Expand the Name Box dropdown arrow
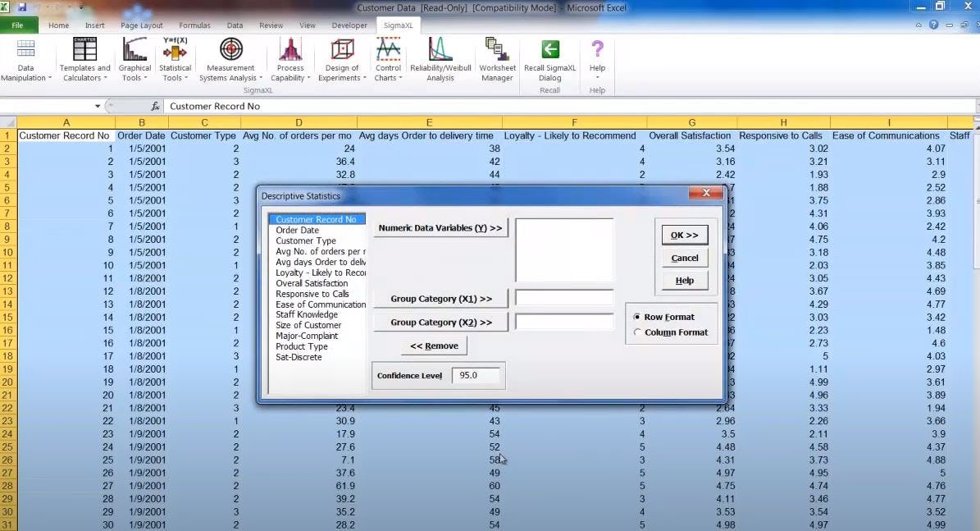The image size is (980, 531). (98, 107)
